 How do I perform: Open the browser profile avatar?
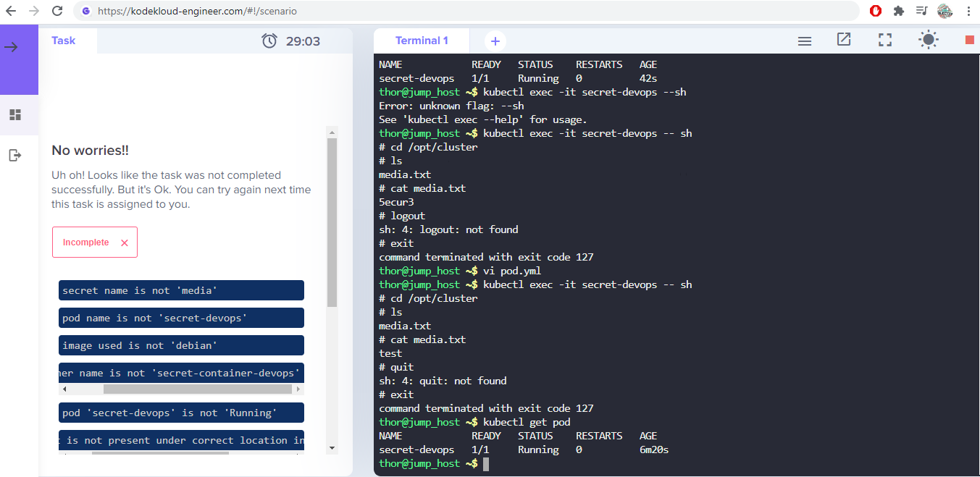click(945, 11)
